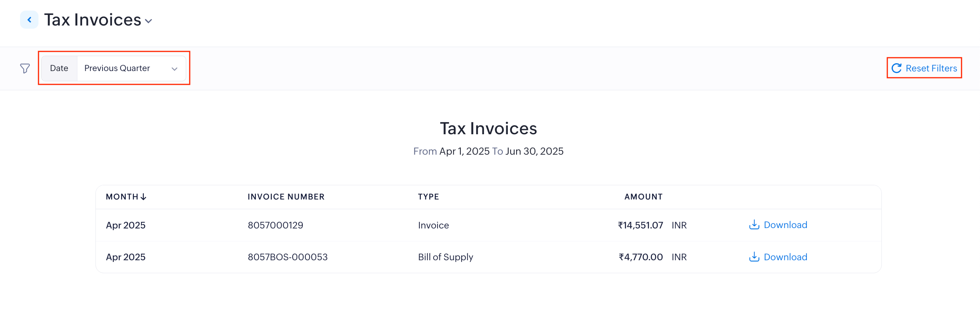The height and width of the screenshot is (336, 980).
Task: Select the Date filter label
Action: (59, 68)
